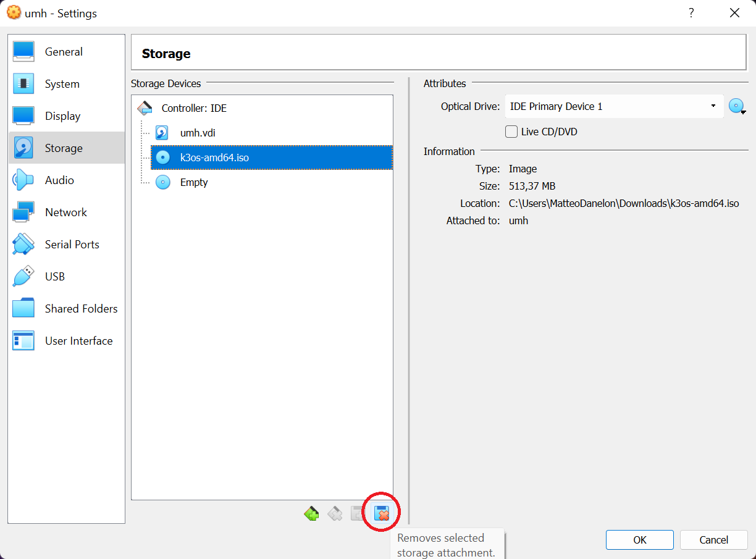The width and height of the screenshot is (756, 559).
Task: Select the k3os-amd64.iso optical disk entry
Action: (272, 158)
